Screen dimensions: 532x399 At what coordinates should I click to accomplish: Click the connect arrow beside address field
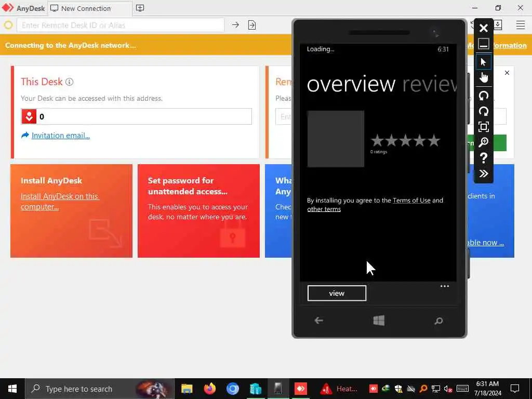point(235,25)
